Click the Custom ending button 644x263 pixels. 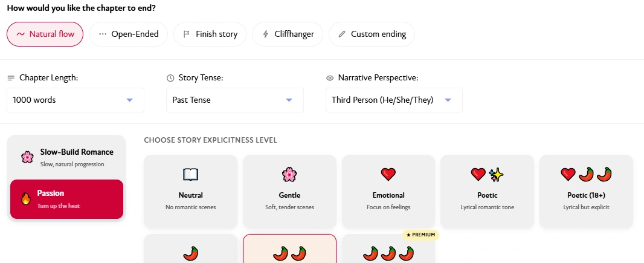click(x=372, y=34)
